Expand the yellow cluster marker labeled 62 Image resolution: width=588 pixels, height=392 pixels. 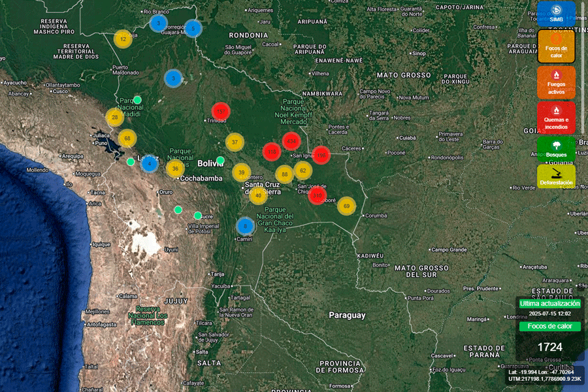coord(302,171)
